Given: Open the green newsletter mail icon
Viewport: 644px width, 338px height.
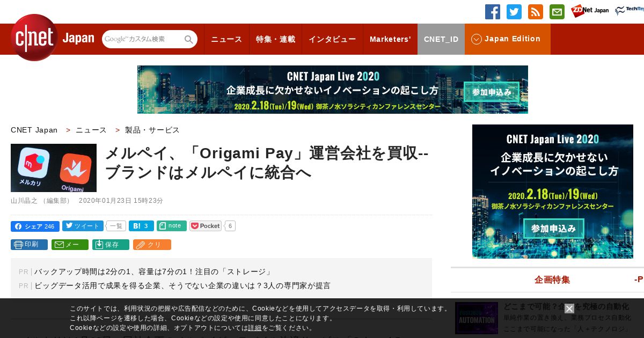Looking at the screenshot, I should pos(557,12).
